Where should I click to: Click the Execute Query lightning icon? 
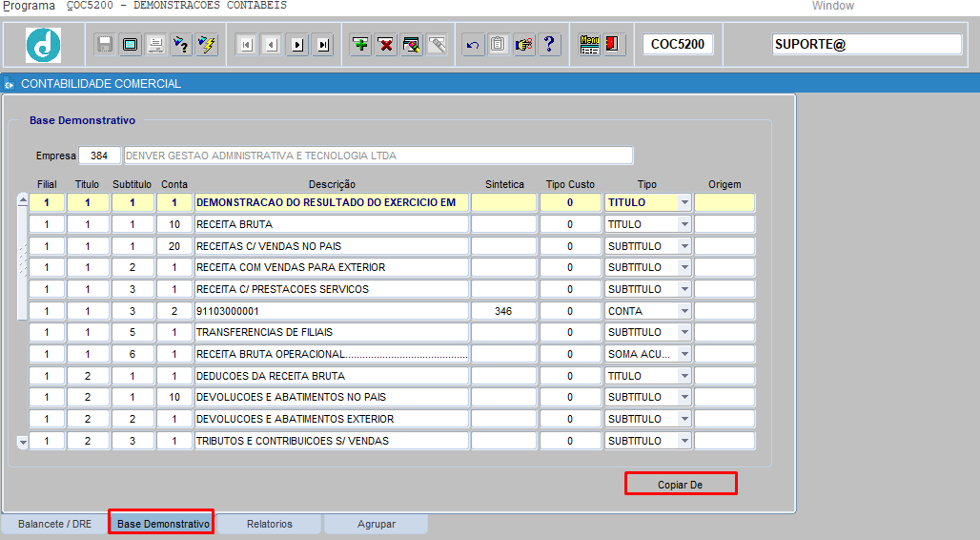tap(206, 45)
